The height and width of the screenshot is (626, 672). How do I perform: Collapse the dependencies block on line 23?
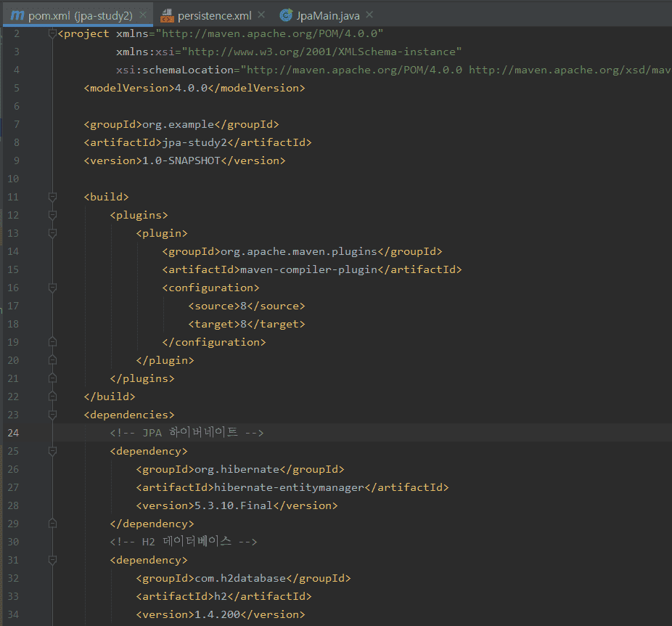(53, 415)
